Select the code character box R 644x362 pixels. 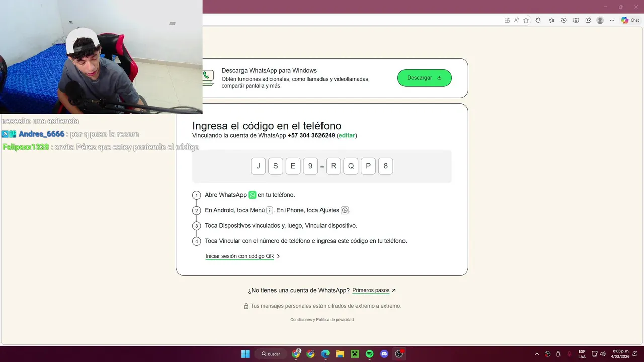(333, 166)
